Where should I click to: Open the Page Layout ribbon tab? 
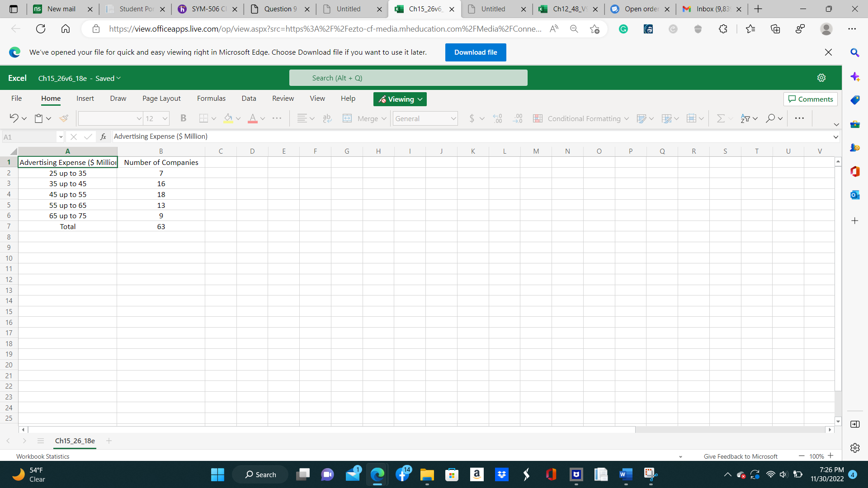161,99
